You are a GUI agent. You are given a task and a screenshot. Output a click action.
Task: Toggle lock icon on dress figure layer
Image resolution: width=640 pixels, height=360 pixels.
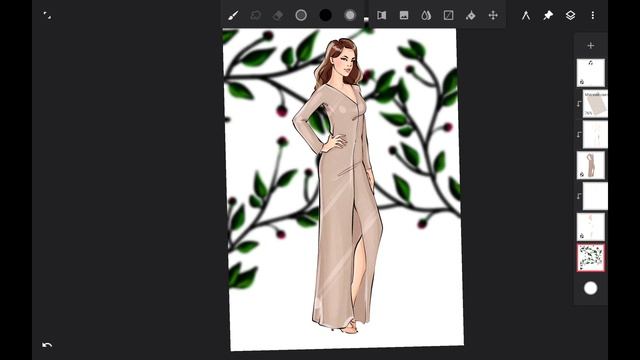point(582,175)
